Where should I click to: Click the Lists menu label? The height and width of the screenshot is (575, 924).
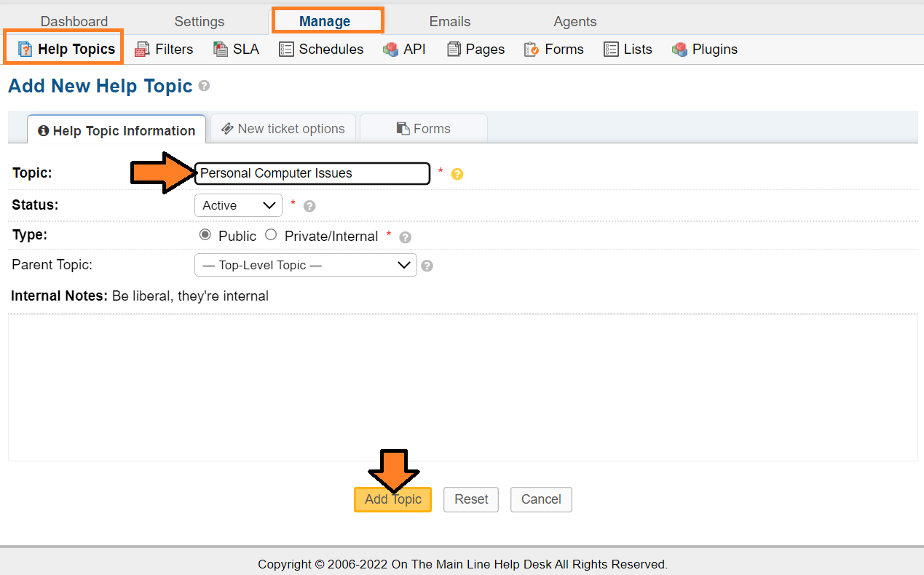[638, 49]
